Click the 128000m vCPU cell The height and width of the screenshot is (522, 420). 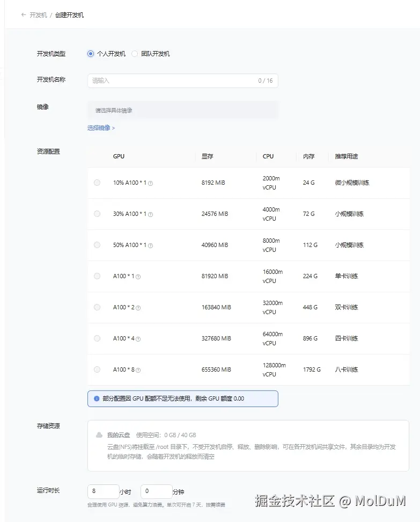point(274,369)
